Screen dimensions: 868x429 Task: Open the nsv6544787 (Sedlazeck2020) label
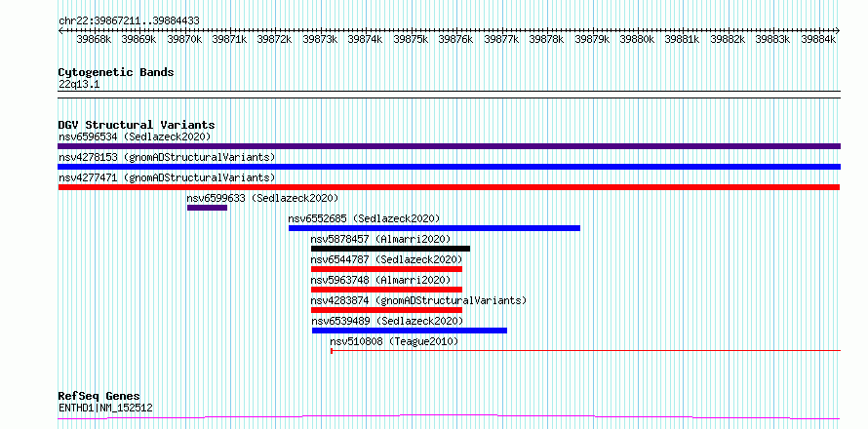(x=386, y=259)
